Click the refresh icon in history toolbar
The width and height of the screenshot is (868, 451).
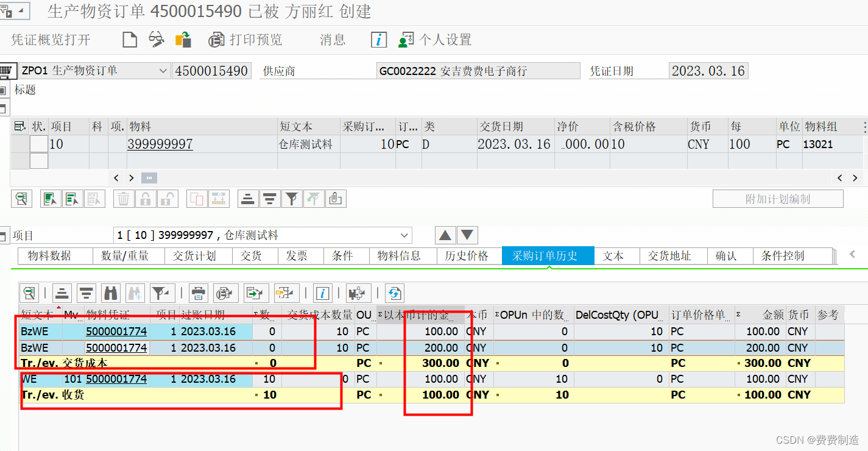pyautogui.click(x=395, y=293)
